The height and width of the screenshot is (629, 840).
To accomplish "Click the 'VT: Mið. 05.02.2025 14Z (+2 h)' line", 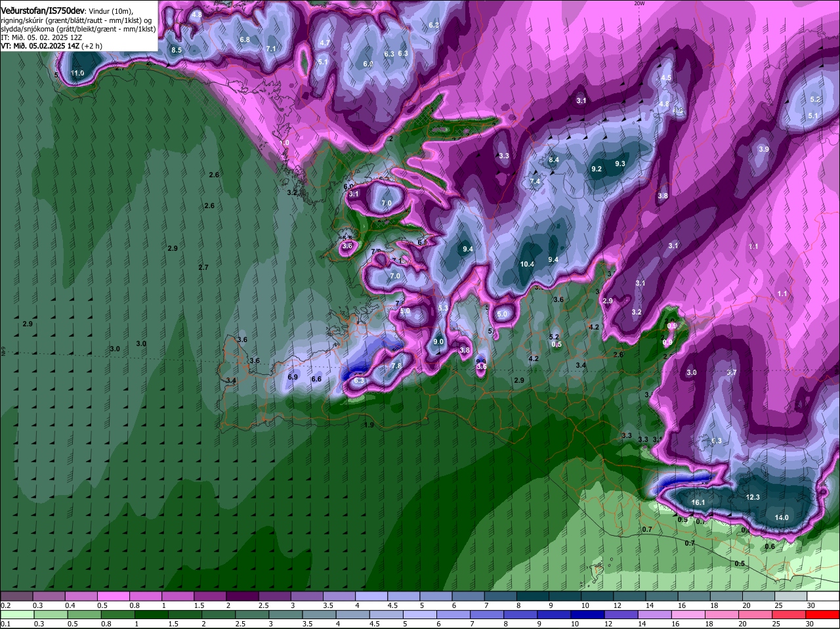I will [x=51, y=46].
